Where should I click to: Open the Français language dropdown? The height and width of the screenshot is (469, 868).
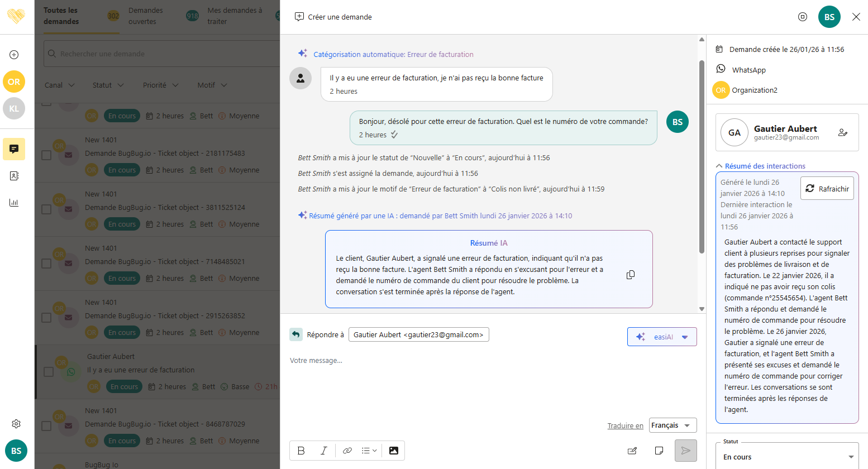[673, 425]
